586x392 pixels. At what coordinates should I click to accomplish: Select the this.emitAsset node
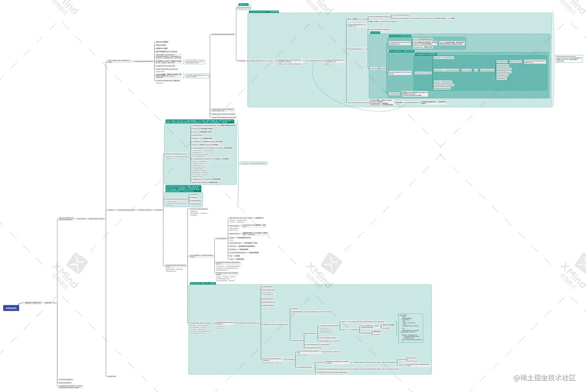326,312
